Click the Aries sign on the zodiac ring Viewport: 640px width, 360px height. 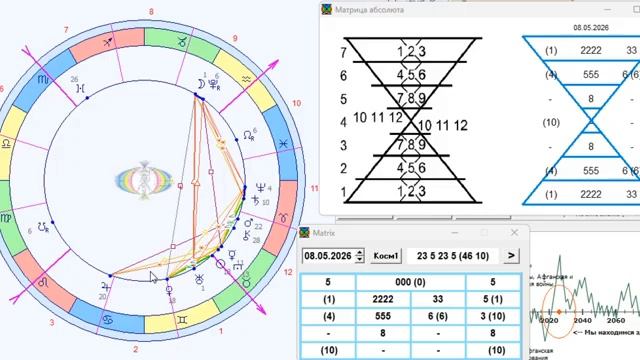(x=283, y=218)
